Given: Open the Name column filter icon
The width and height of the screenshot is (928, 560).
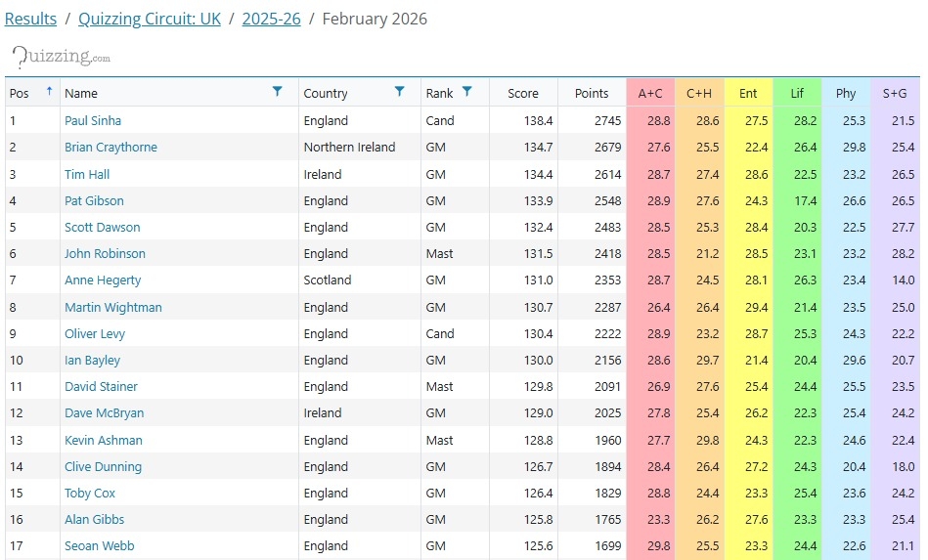Looking at the screenshot, I should [278, 92].
